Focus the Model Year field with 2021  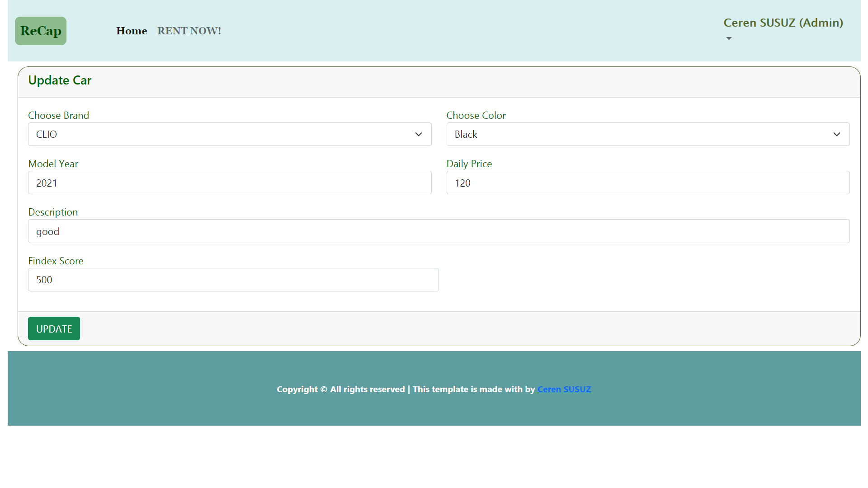tap(230, 183)
